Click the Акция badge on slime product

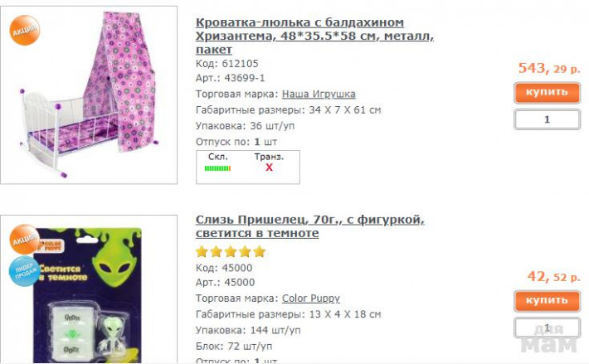pyautogui.click(x=24, y=240)
